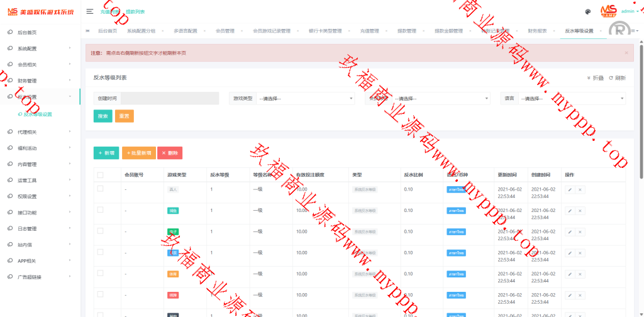Image resolution: width=644 pixels, height=317 pixels.
Task: Click the edit pencil icon in first row
Action: [570, 189]
